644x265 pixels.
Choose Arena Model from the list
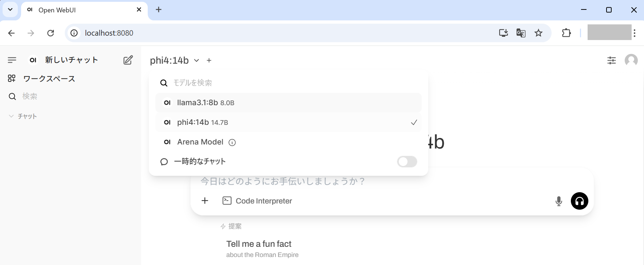pos(200,142)
